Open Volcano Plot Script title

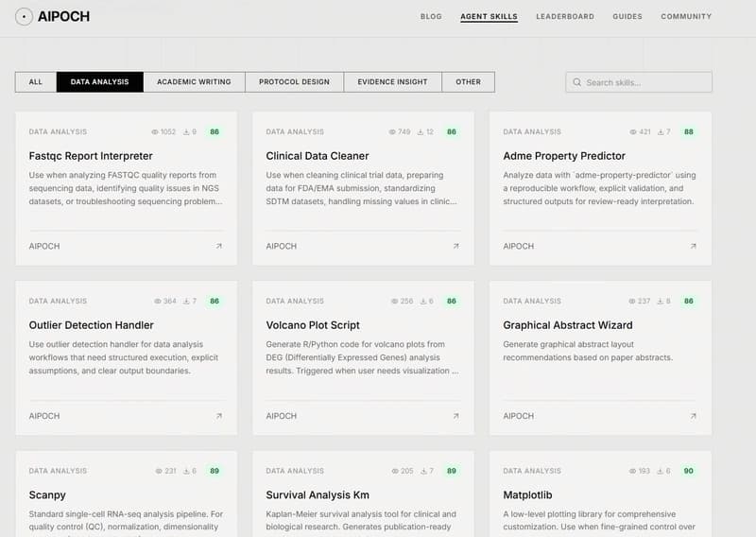(313, 325)
